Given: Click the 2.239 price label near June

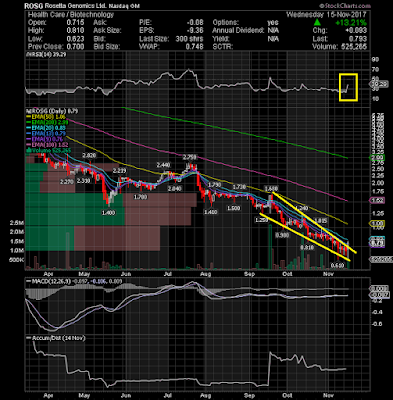Looking at the screenshot, I should 119,171.
